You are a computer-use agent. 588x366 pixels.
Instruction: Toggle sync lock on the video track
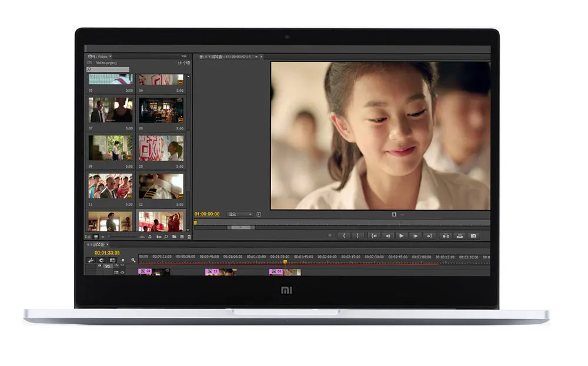point(116,272)
